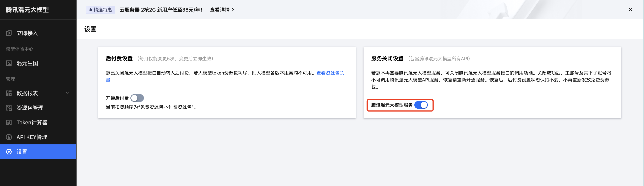Click the API KEY管理 lock icon

click(x=9, y=137)
